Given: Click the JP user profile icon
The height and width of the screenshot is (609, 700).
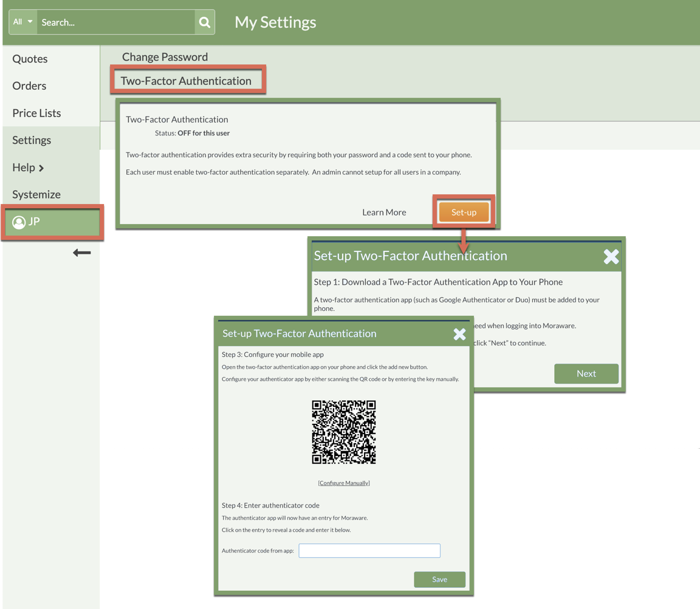Looking at the screenshot, I should [19, 222].
